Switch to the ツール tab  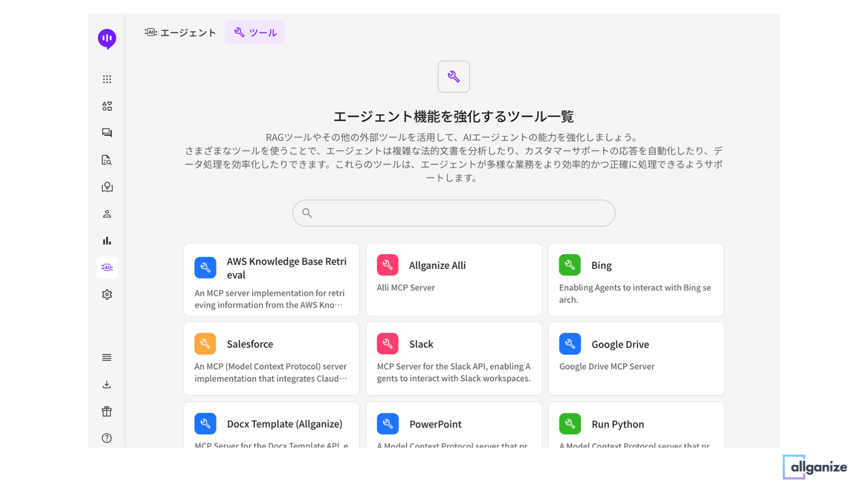tap(255, 32)
